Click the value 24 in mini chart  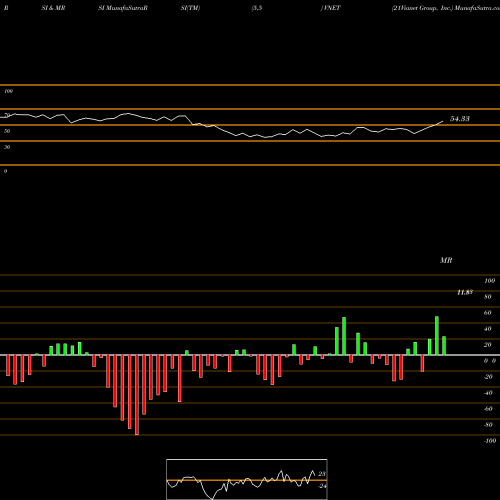(x=322, y=486)
